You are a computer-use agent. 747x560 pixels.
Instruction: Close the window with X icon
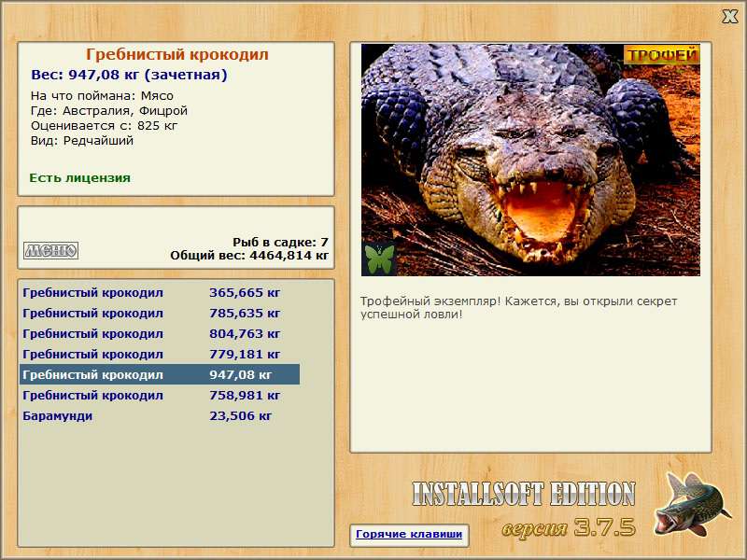coord(729,16)
